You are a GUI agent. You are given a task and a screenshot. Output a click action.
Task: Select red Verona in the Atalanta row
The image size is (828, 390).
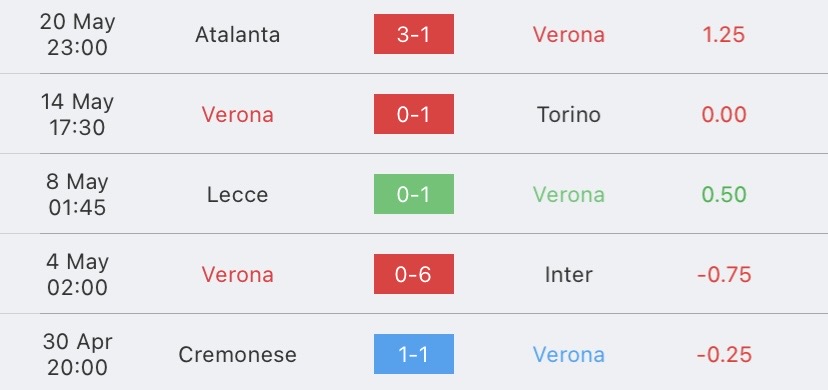pyautogui.click(x=569, y=35)
